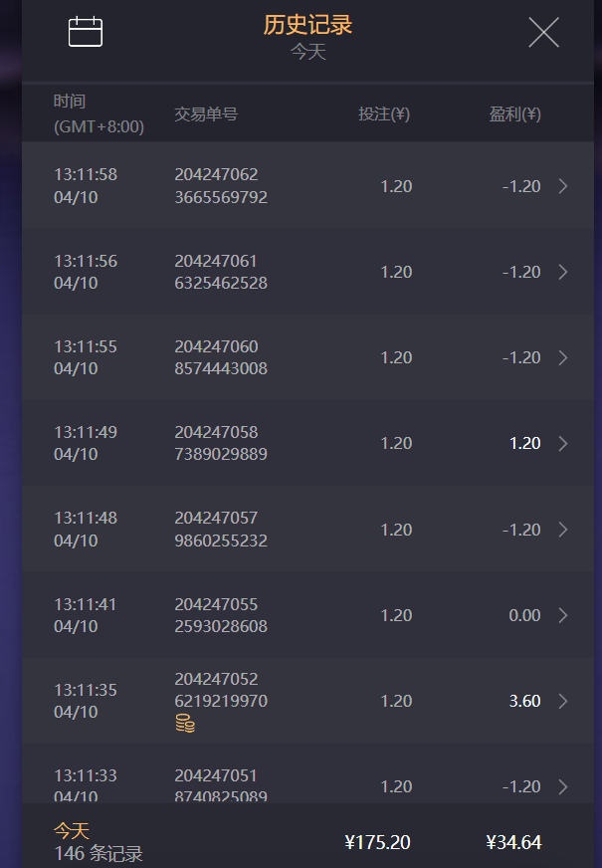Open details chevron for 13:11:55 record
This screenshot has height=868, width=602.
pyautogui.click(x=563, y=357)
